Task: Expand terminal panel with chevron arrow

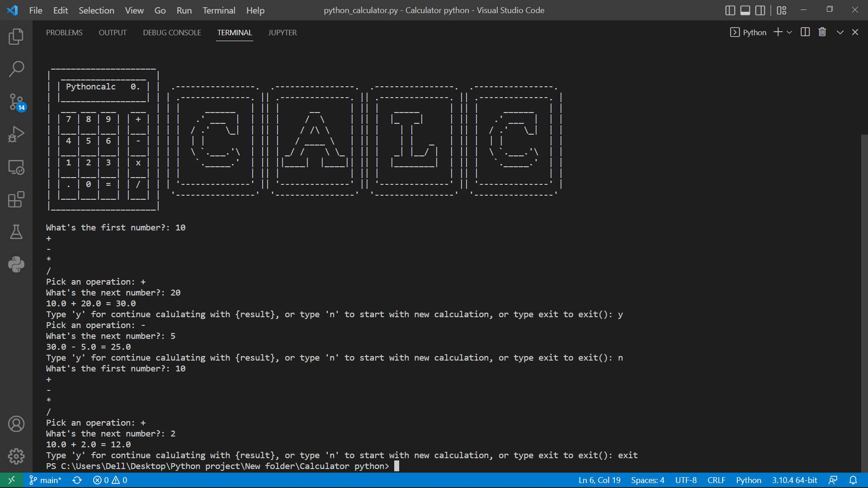Action: [x=839, y=32]
